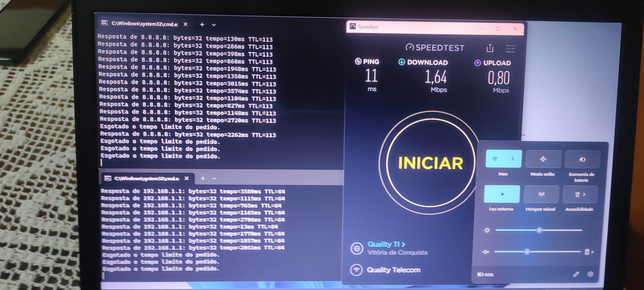The height and width of the screenshot is (290, 644).
Task: Toggle Modo avião airplane mode
Action: click(543, 159)
